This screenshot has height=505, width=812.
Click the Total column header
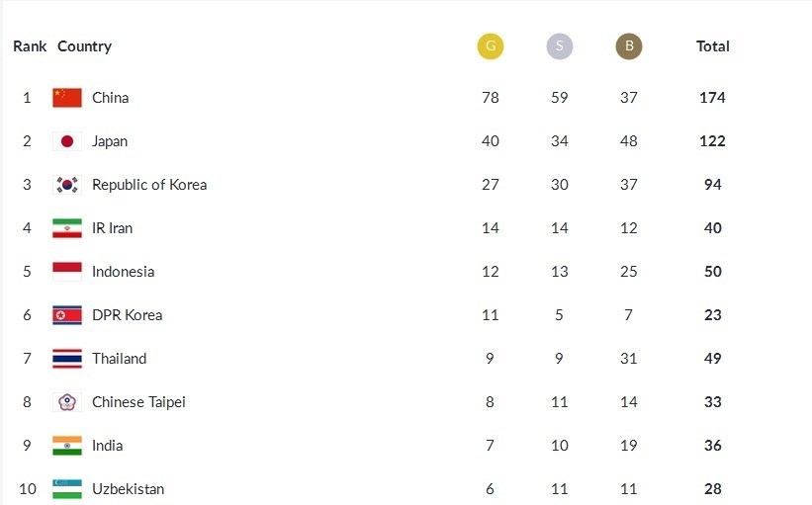pos(712,46)
